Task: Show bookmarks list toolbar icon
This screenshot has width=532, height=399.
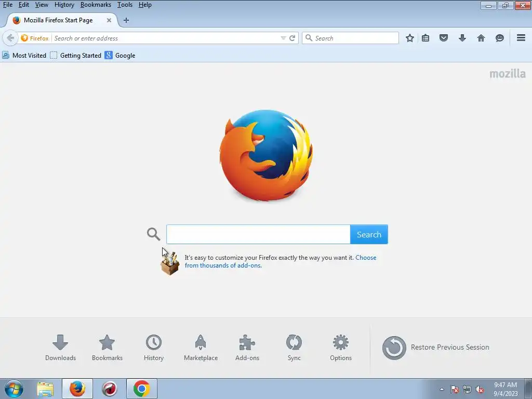Action: point(425,38)
